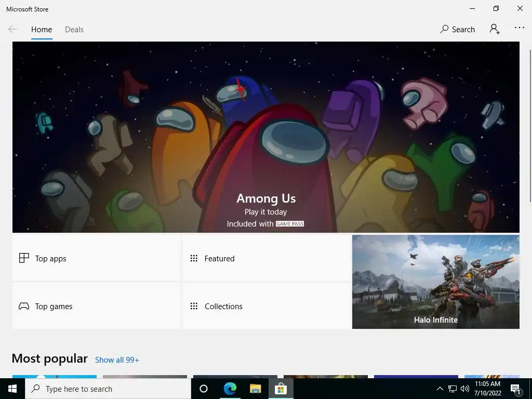Screen dimensions: 532x399
Task: Switch to the Home tab
Action: [42, 30]
